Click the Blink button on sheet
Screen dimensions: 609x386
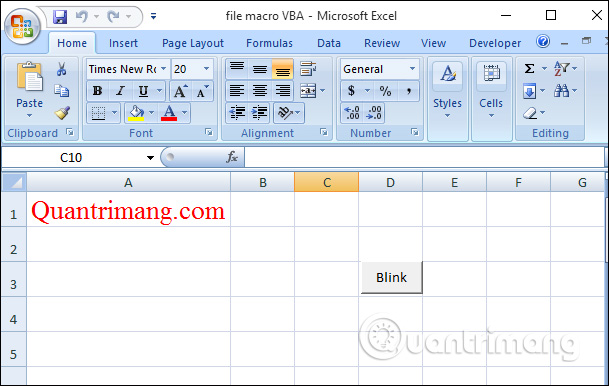[x=392, y=277]
